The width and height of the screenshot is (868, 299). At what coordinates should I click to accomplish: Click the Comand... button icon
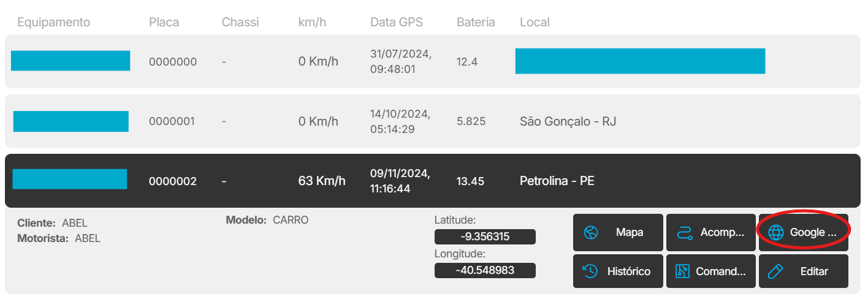[682, 271]
